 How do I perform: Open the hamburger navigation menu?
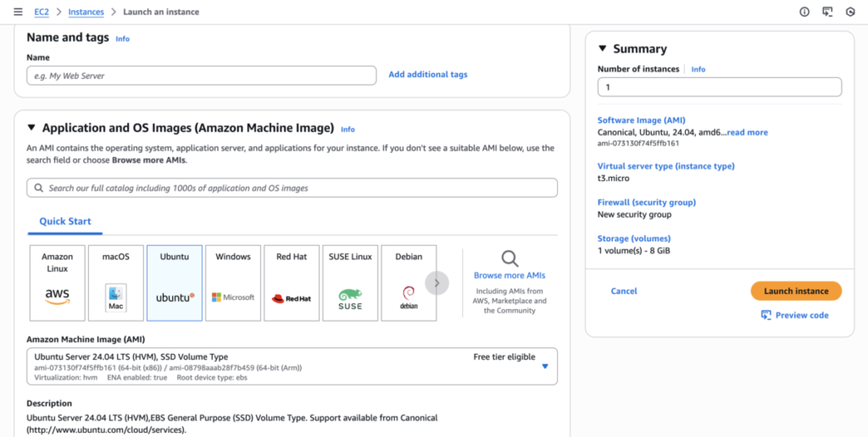(18, 12)
